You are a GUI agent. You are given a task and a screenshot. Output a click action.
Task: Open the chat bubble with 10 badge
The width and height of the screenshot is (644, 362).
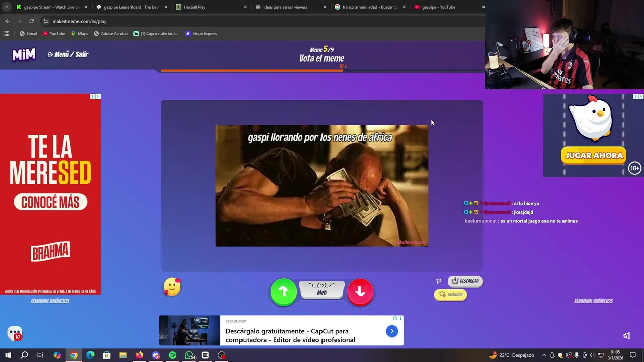point(15,333)
